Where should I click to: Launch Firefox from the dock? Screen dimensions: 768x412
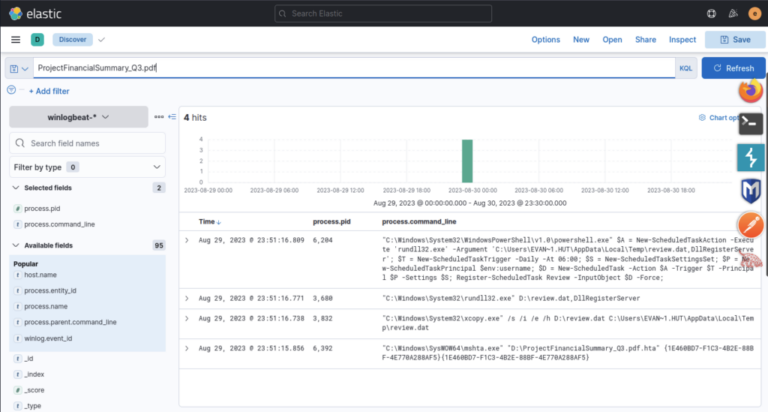[750, 90]
